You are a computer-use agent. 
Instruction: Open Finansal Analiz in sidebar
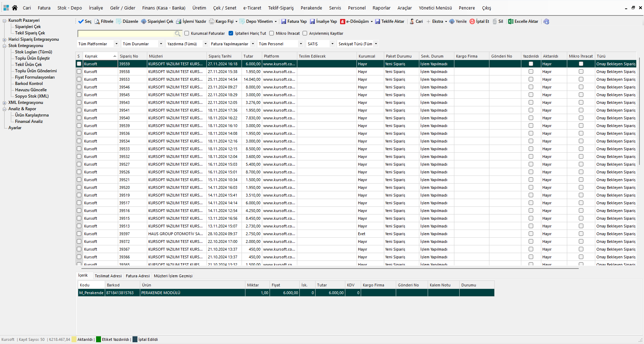tap(29, 121)
